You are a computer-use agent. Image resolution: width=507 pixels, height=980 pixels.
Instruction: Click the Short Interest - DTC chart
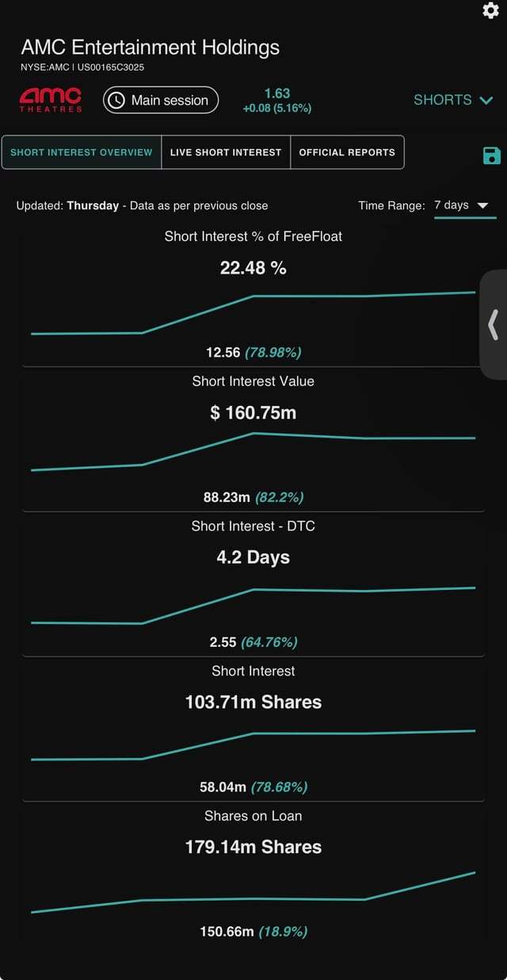pos(253,606)
